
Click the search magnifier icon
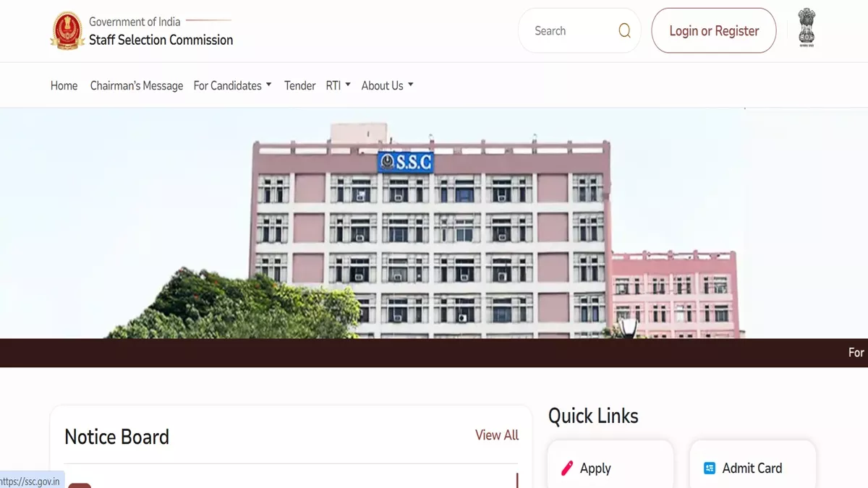coord(624,30)
